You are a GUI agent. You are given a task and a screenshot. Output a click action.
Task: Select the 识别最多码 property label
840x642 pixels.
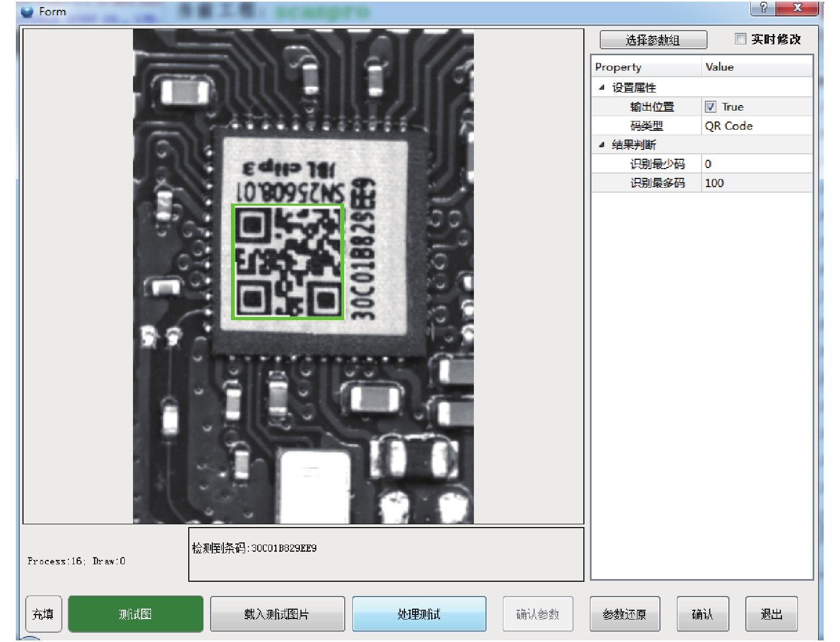pyautogui.click(x=658, y=183)
